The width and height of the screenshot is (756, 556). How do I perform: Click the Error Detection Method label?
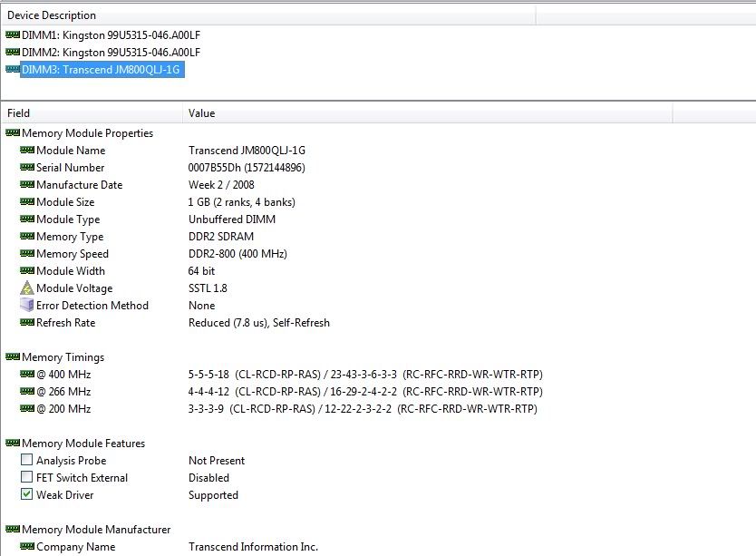pyautogui.click(x=92, y=306)
